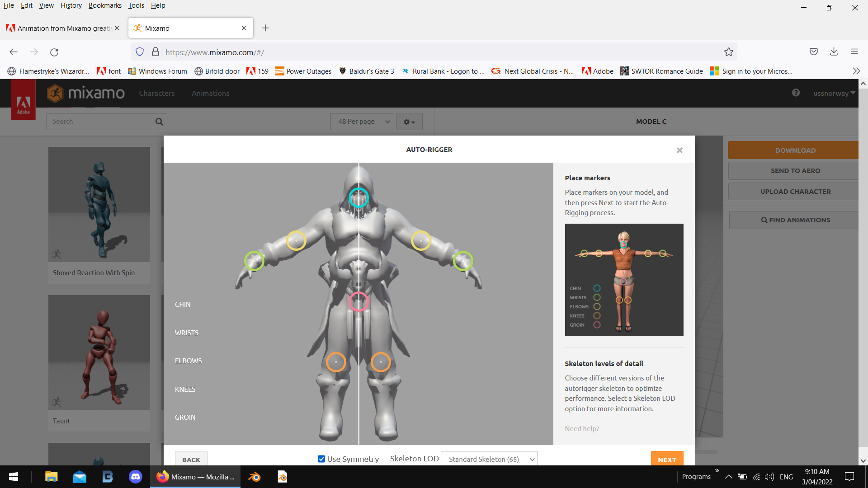Viewport: 868px width, 488px height.
Task: Open the Skeleton LOD dropdown
Action: [489, 459]
